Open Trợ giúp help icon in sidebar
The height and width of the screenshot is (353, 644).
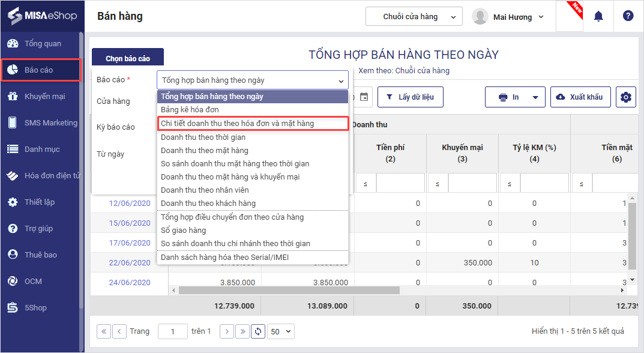[13, 229]
